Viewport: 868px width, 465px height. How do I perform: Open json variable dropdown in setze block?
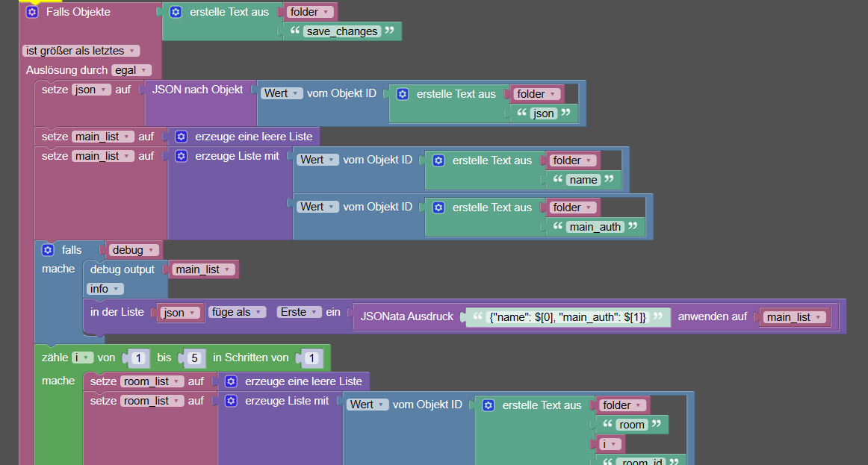click(x=91, y=90)
